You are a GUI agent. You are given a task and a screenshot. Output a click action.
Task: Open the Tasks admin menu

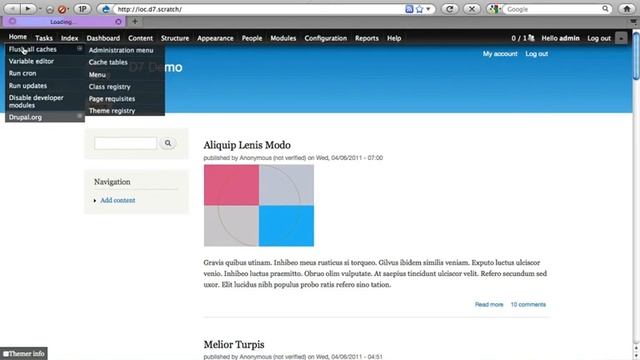44,38
